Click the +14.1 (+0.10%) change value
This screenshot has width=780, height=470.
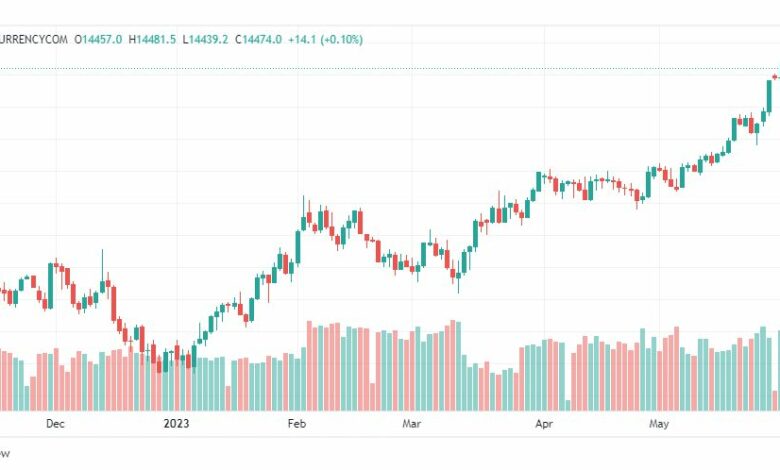(x=325, y=39)
